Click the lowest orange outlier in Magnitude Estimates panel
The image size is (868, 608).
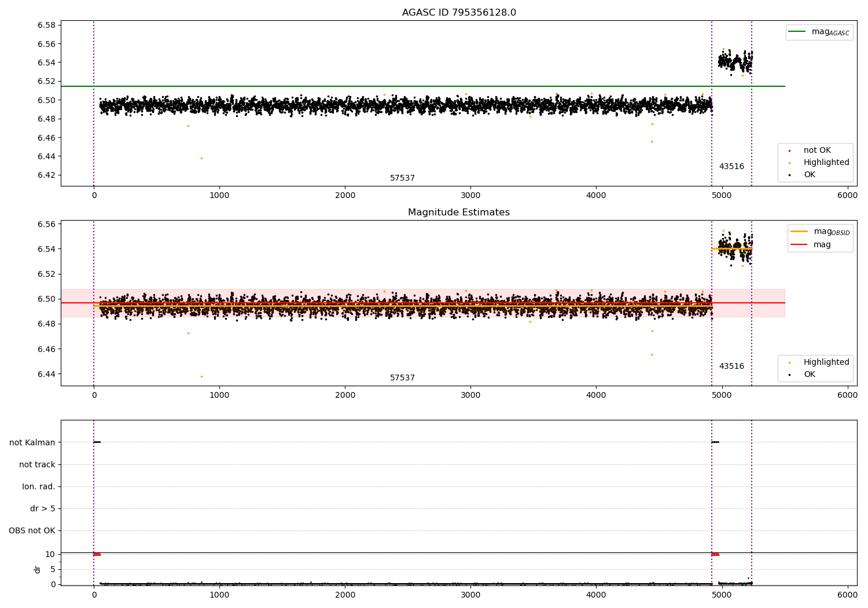coord(201,376)
